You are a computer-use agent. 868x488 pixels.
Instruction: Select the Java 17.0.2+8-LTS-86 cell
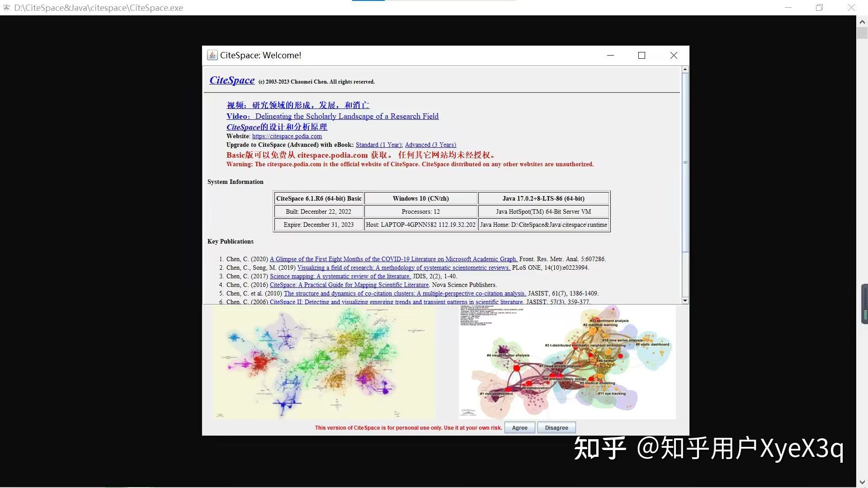tap(543, 198)
